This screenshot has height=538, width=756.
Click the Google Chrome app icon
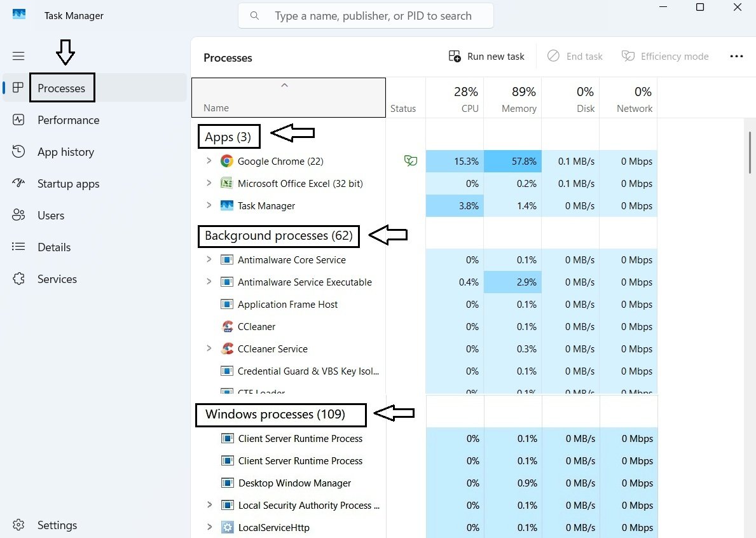226,161
